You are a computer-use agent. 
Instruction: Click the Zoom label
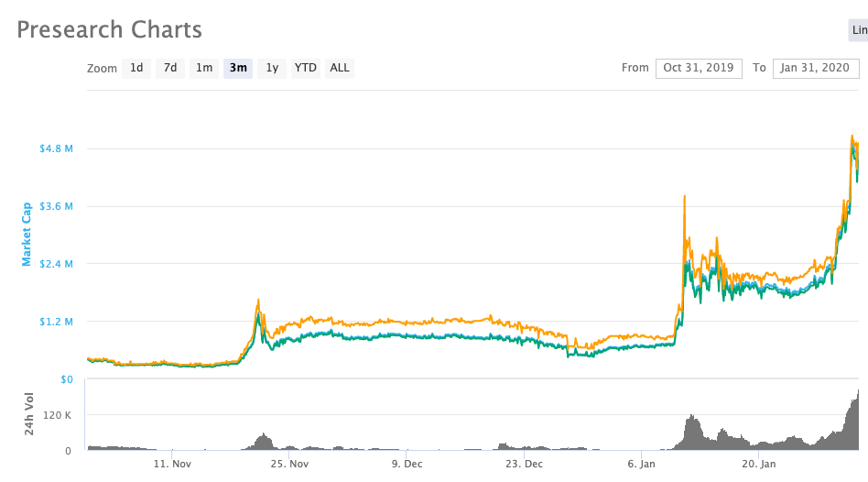[x=102, y=69]
